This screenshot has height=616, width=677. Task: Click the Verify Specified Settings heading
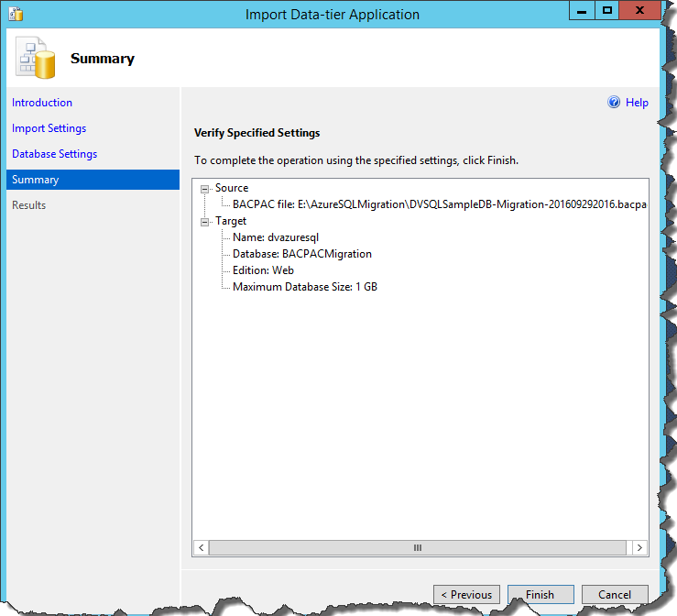257,133
